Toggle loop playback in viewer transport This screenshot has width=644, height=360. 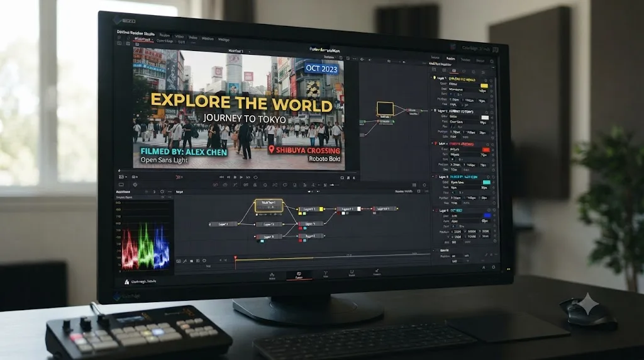[x=255, y=177]
